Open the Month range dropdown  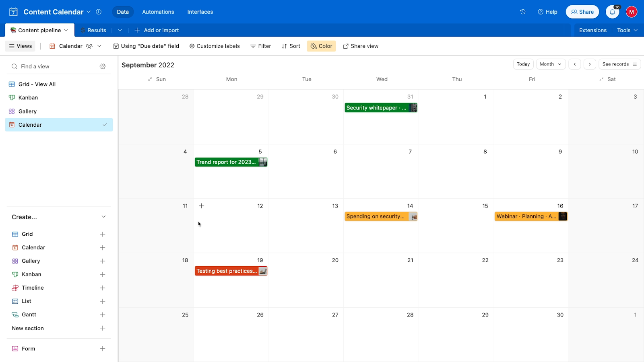point(551,64)
